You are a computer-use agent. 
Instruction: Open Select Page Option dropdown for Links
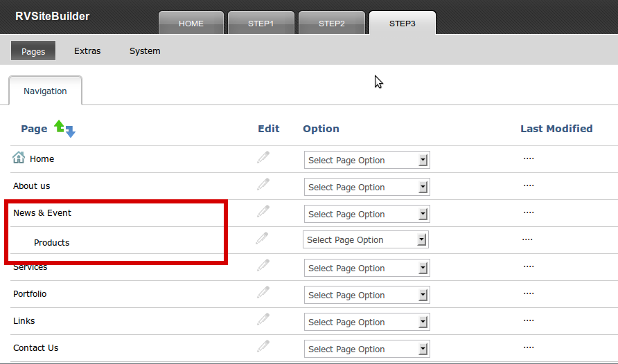[x=367, y=322]
